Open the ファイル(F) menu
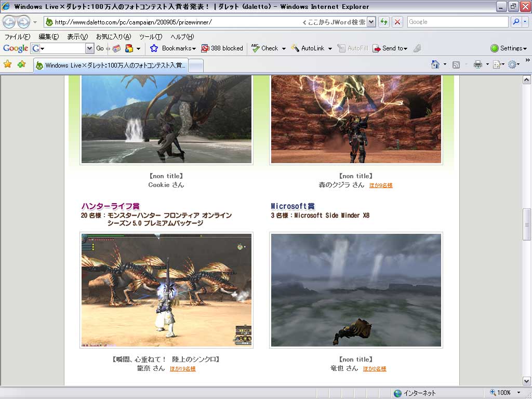This screenshot has width=532, height=399. [x=17, y=37]
